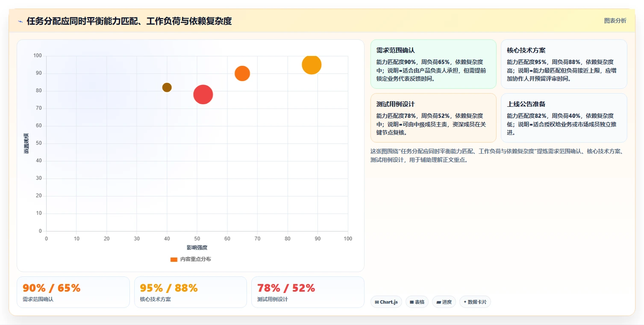The height and width of the screenshot is (325, 644).
Task: Open the 核心技术方案 info card
Action: click(564, 64)
